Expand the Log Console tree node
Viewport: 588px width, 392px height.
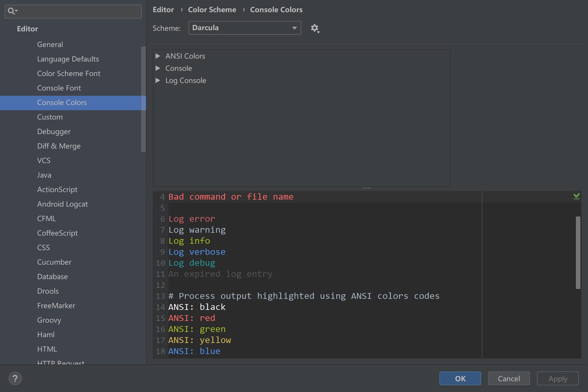pos(158,80)
